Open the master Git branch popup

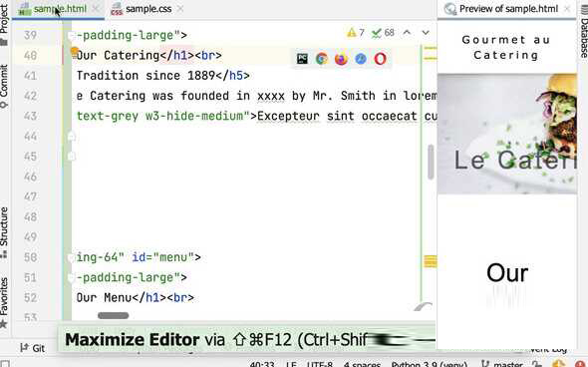tap(502, 364)
